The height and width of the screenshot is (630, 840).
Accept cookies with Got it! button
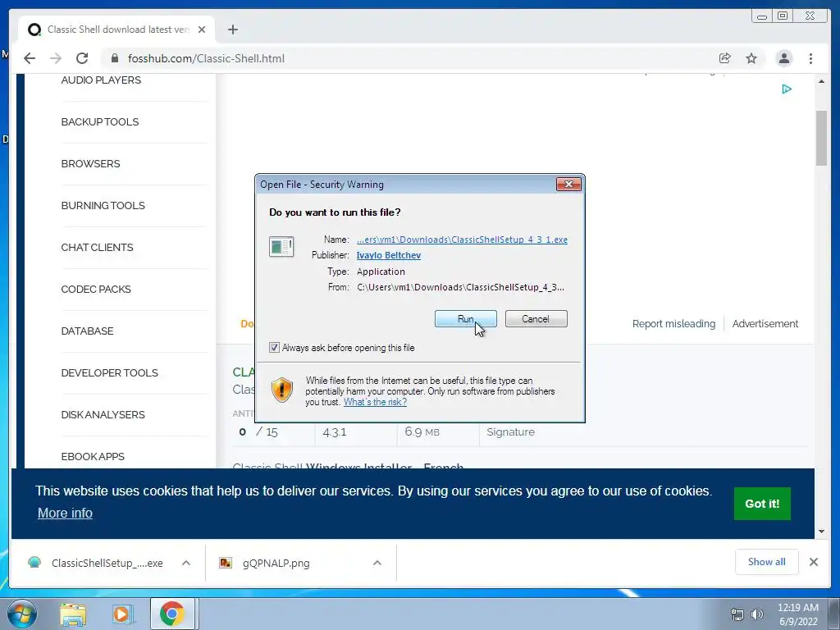(x=762, y=504)
